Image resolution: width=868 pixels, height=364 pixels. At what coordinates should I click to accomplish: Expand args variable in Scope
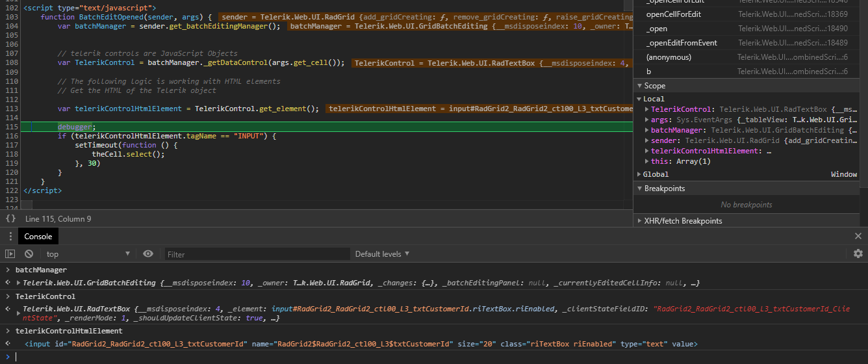click(646, 120)
